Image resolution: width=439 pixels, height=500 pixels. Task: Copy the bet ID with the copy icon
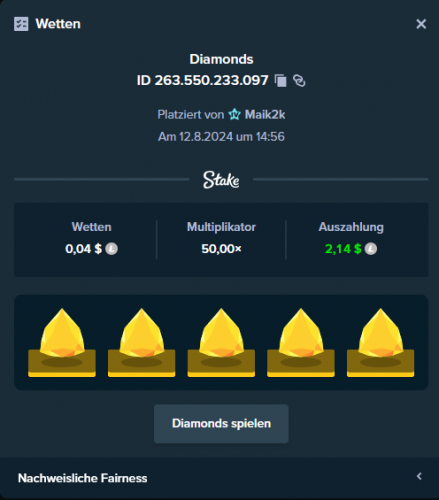(281, 81)
